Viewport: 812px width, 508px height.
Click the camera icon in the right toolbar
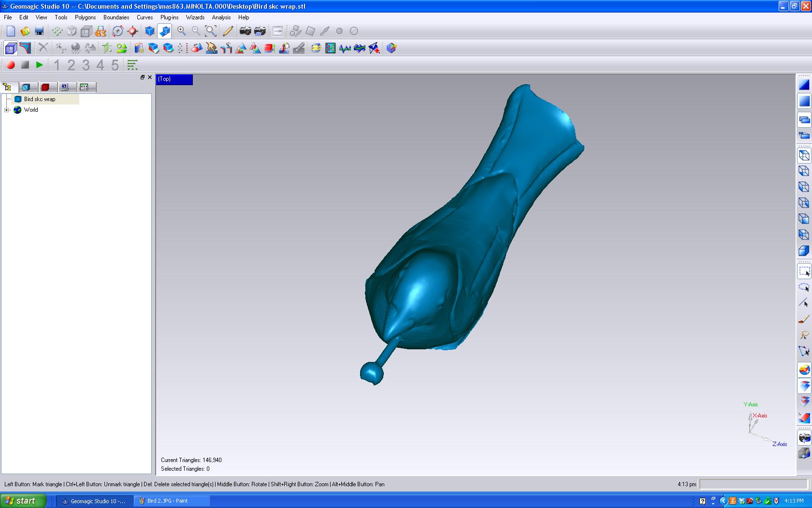(x=804, y=438)
